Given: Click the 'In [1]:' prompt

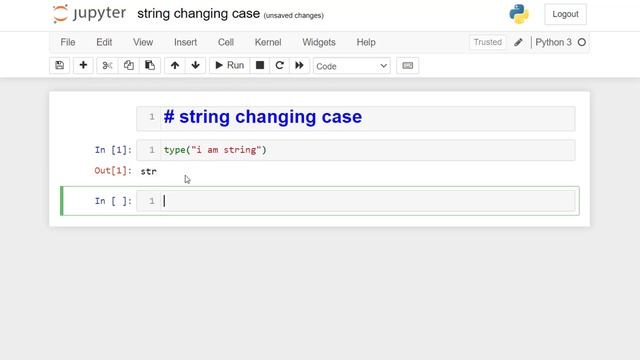Looking at the screenshot, I should (x=113, y=150).
